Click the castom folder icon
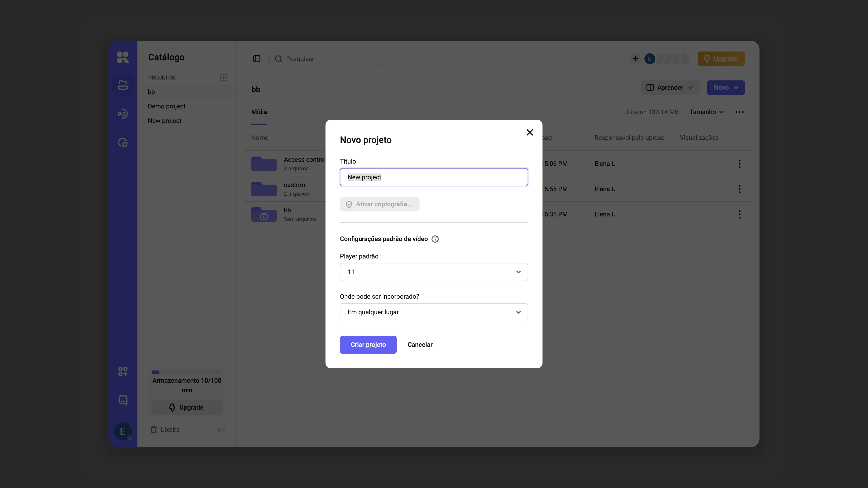The width and height of the screenshot is (868, 488). [264, 189]
